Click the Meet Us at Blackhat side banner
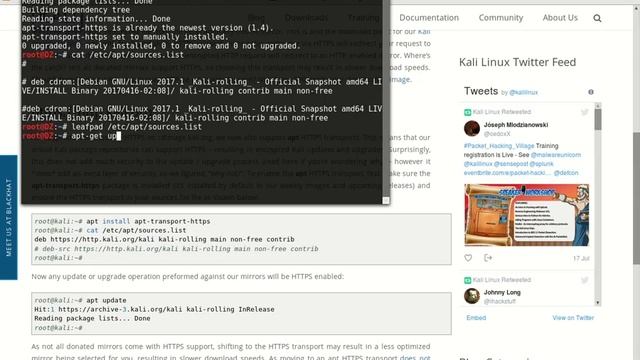The width and height of the screenshot is (640, 360). coord(9,217)
